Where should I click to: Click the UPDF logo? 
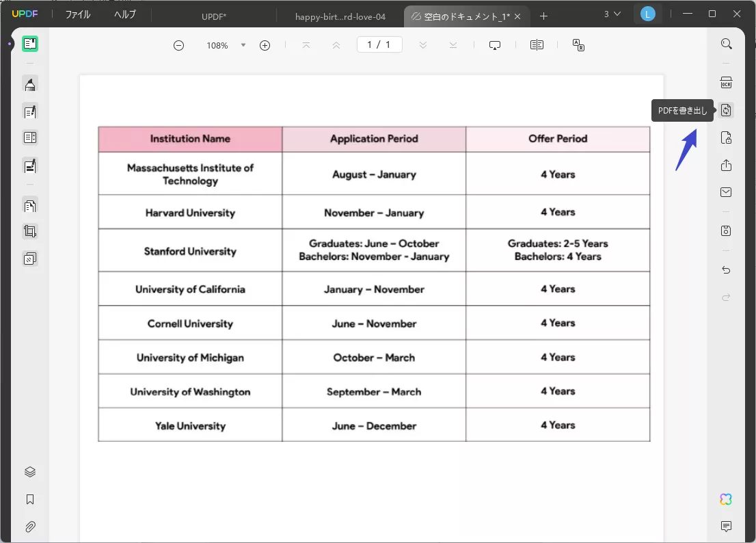(25, 14)
